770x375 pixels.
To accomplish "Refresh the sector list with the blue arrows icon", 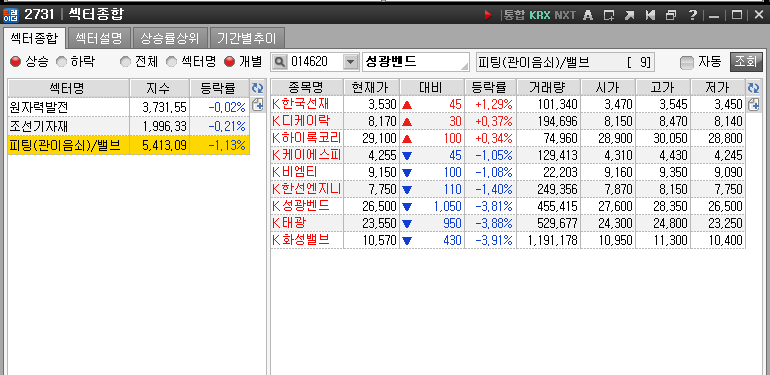I will point(257,88).
